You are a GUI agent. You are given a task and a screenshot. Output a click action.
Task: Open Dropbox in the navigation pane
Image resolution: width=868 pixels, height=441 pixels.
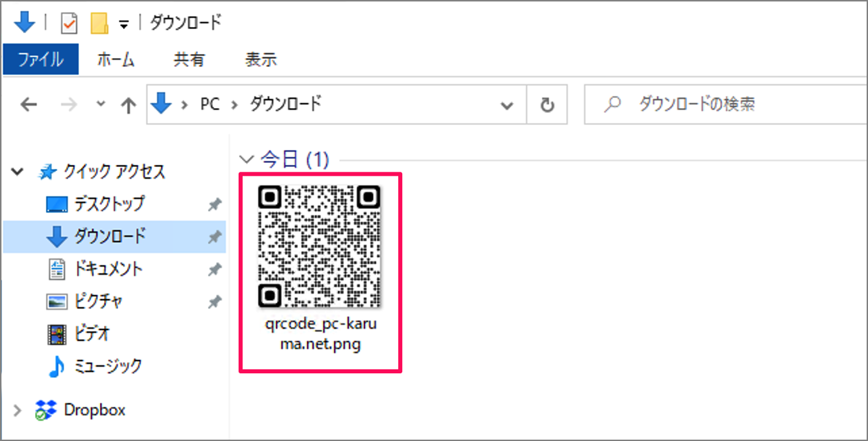point(94,409)
